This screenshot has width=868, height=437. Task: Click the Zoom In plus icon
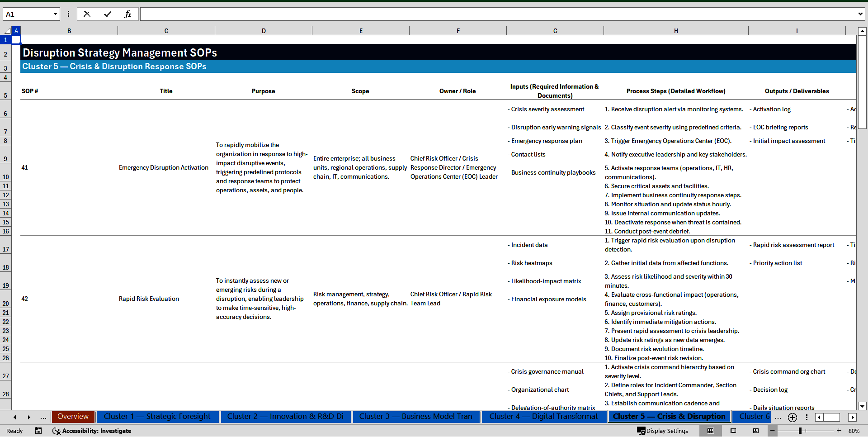tap(839, 431)
